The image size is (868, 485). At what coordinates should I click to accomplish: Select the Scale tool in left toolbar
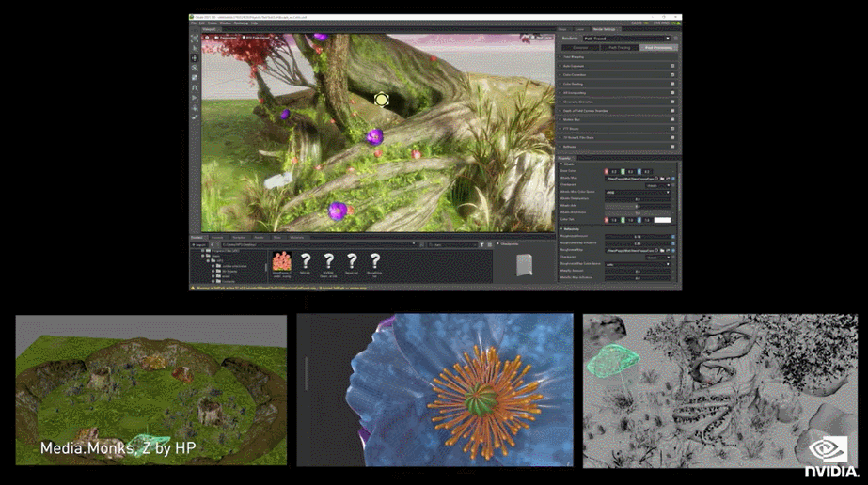pyautogui.click(x=195, y=78)
